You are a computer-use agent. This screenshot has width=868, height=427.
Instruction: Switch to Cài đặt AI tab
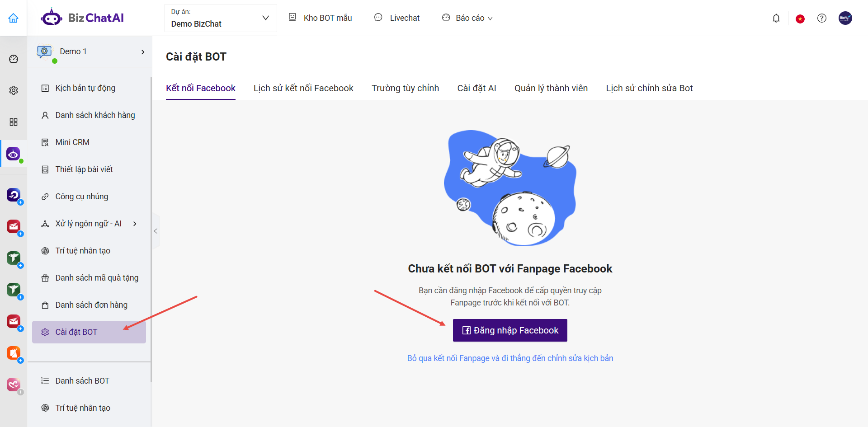point(476,88)
